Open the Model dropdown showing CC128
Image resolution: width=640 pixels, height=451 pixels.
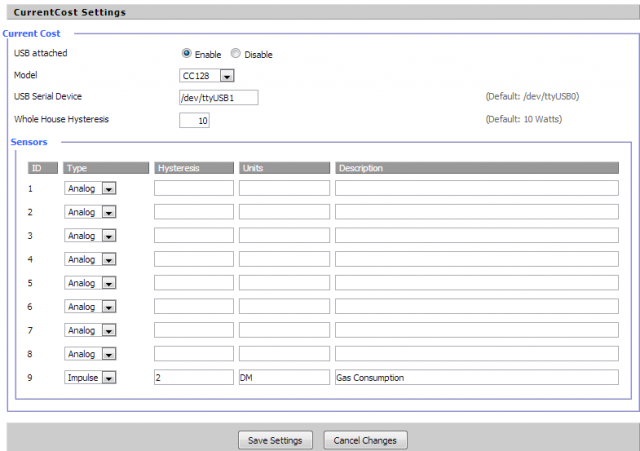pyautogui.click(x=207, y=76)
